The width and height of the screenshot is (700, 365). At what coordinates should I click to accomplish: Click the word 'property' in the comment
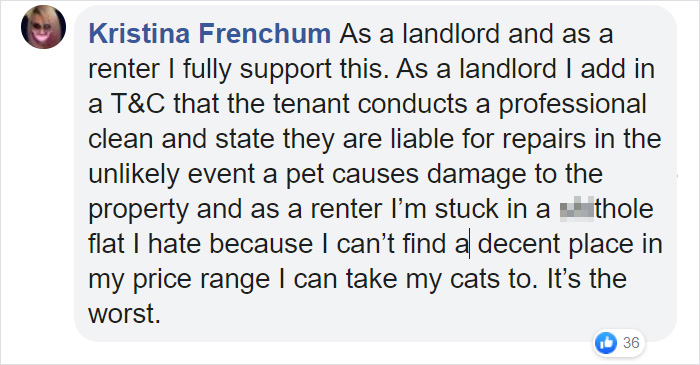point(138,210)
